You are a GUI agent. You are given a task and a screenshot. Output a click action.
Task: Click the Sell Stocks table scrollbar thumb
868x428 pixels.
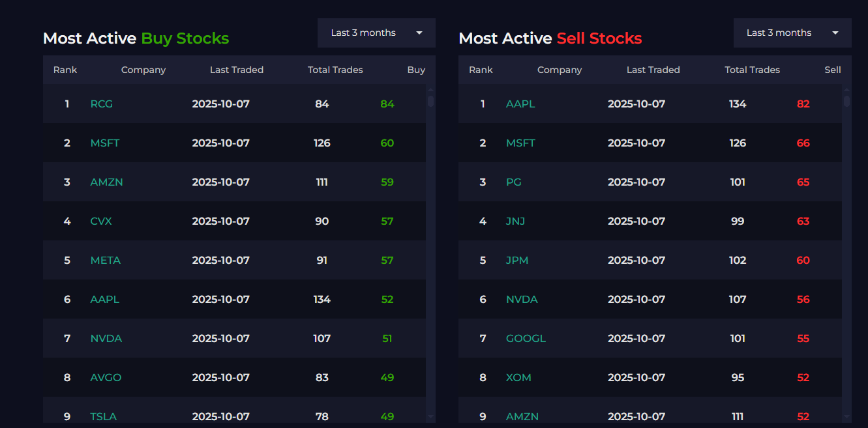click(x=846, y=101)
